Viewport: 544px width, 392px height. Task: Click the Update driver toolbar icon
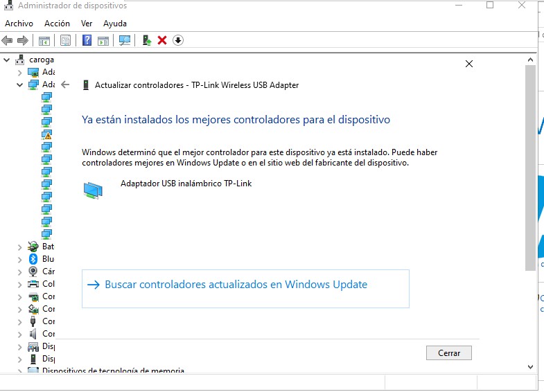pyautogui.click(x=147, y=40)
